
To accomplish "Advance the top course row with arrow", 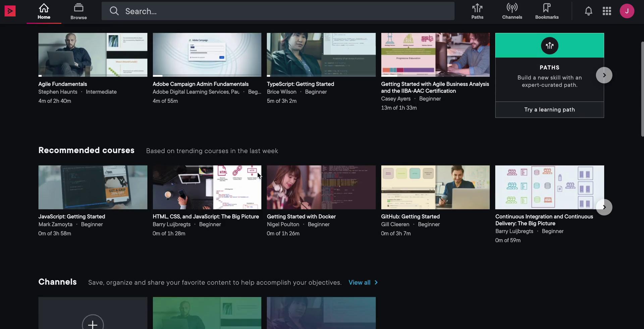I will coord(604,75).
